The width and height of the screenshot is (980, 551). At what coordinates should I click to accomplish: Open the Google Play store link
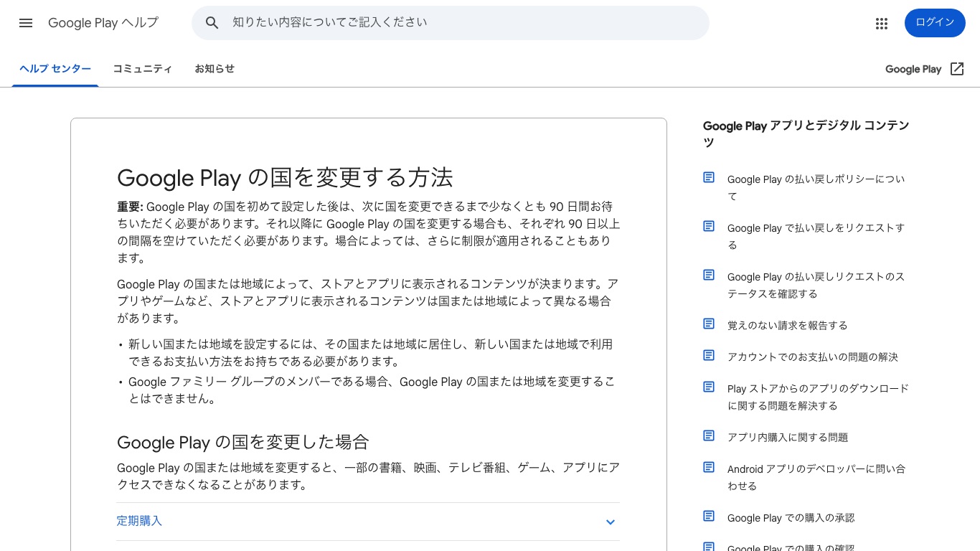tap(925, 69)
